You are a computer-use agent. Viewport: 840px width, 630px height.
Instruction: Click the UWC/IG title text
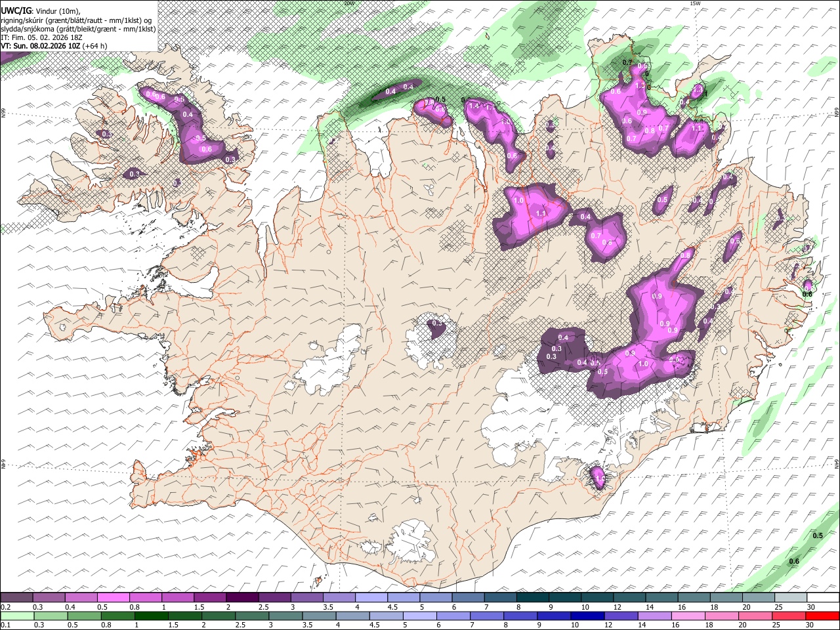pyautogui.click(x=16, y=11)
